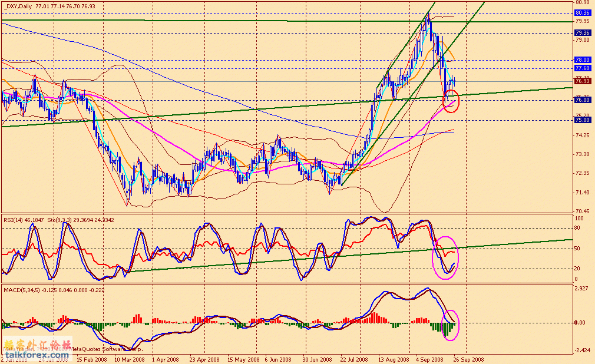Select the RSI(14) 45.1847 indicator label
595x364 pixels.
point(24,220)
